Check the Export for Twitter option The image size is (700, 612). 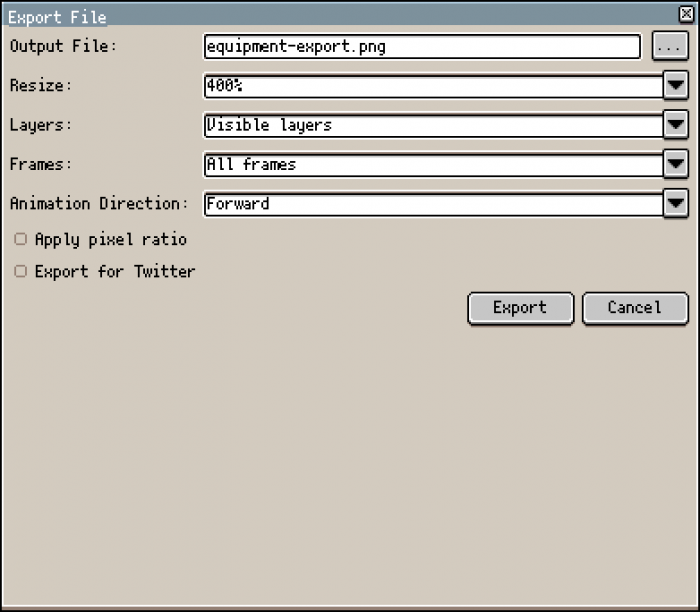coord(21,272)
